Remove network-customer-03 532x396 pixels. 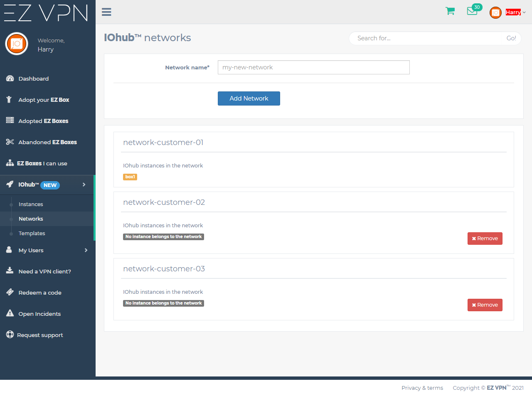(485, 305)
